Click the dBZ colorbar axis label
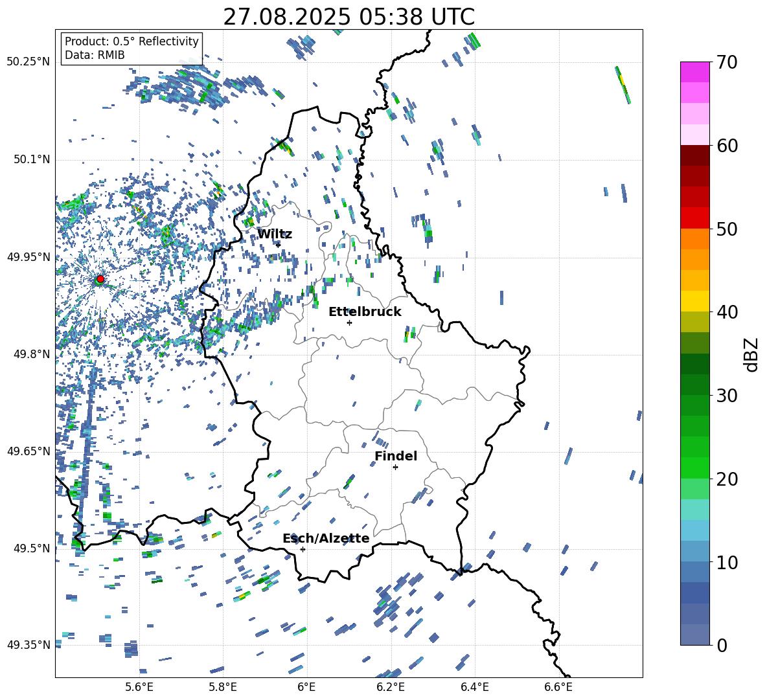 click(x=751, y=354)
